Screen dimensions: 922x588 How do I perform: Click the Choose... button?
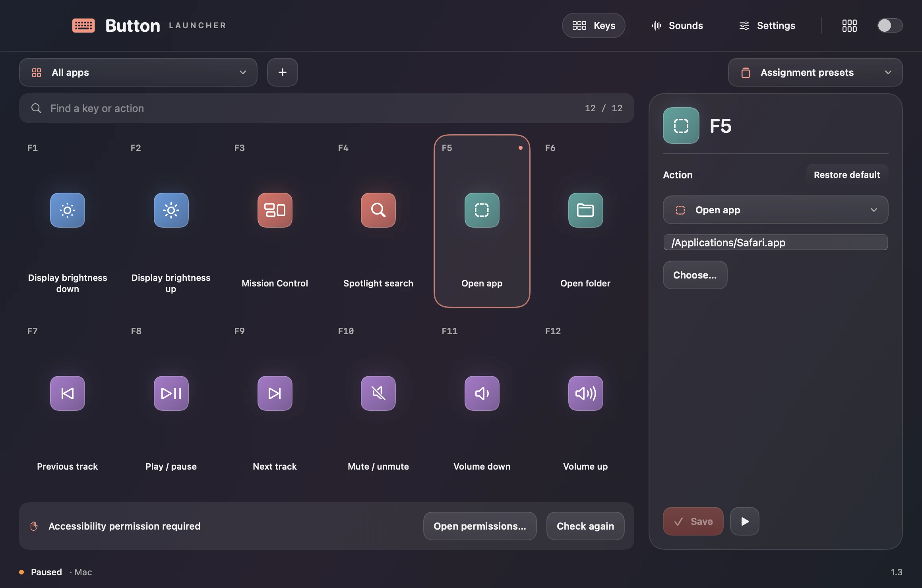coord(695,275)
